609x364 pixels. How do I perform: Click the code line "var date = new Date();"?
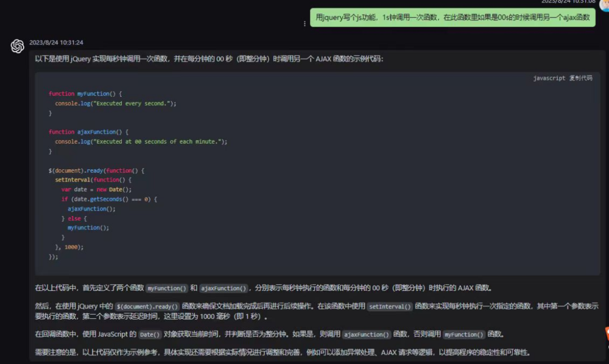point(96,189)
